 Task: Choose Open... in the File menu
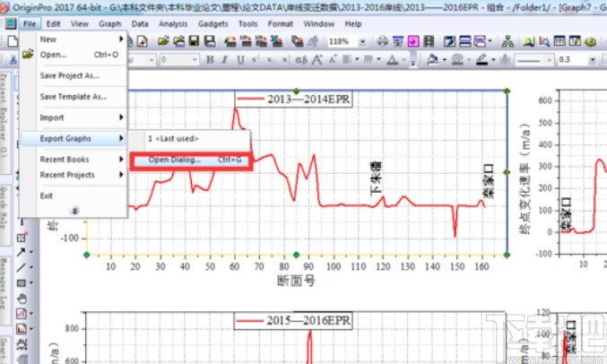[x=74, y=55]
